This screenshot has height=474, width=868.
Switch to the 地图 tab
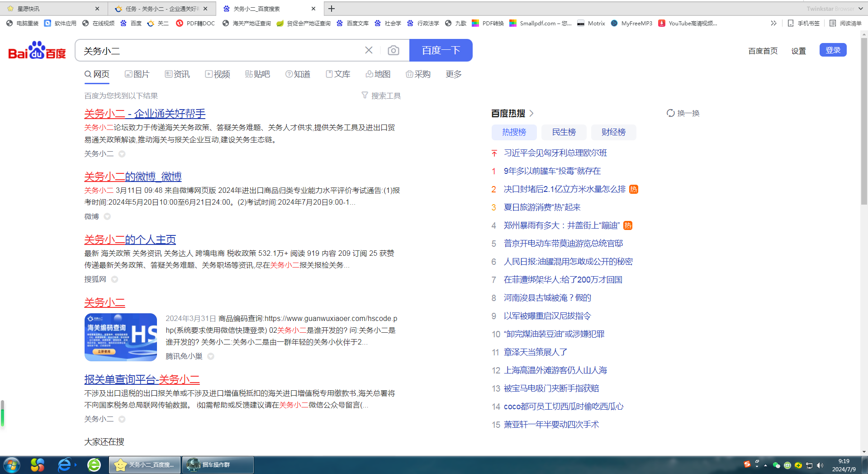(x=378, y=74)
